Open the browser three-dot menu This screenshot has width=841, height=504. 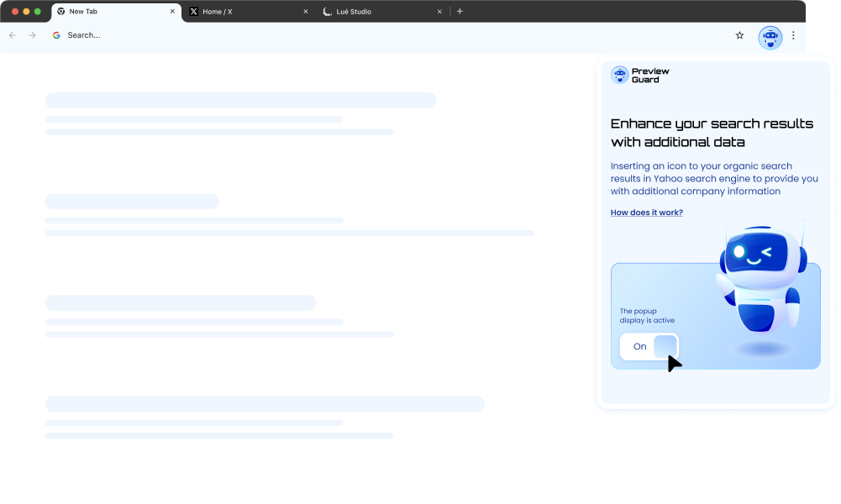pos(793,35)
